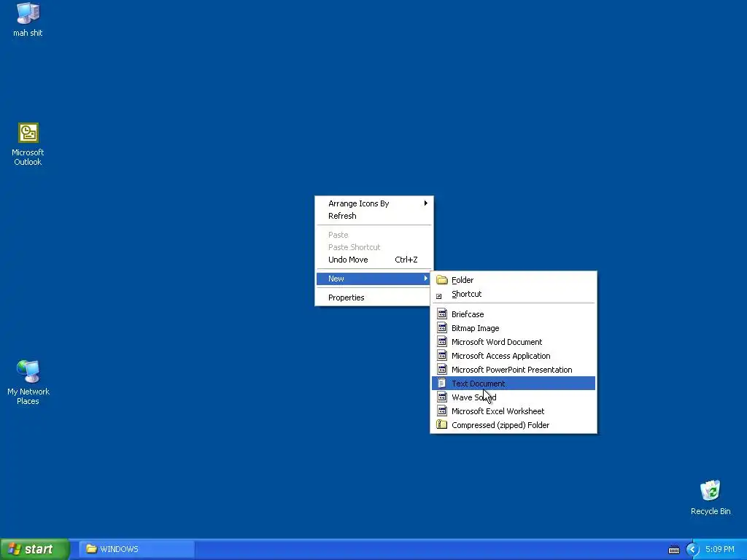Click the notepad icon beside Text Document
The image size is (747, 560).
coord(442,384)
